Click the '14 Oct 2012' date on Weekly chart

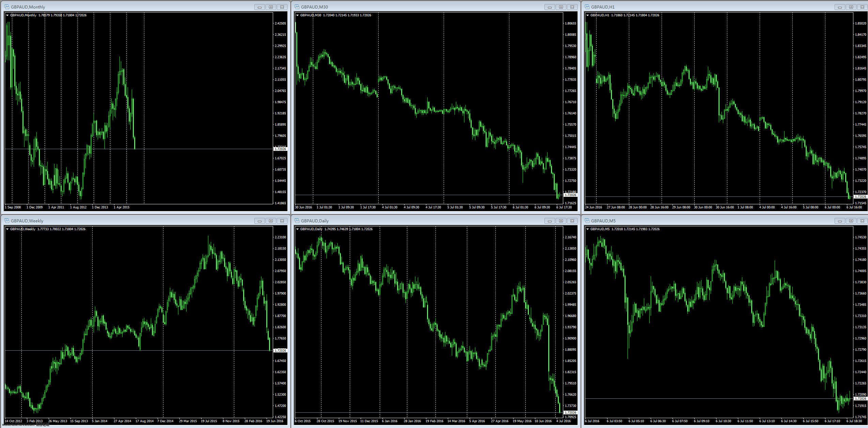click(14, 421)
